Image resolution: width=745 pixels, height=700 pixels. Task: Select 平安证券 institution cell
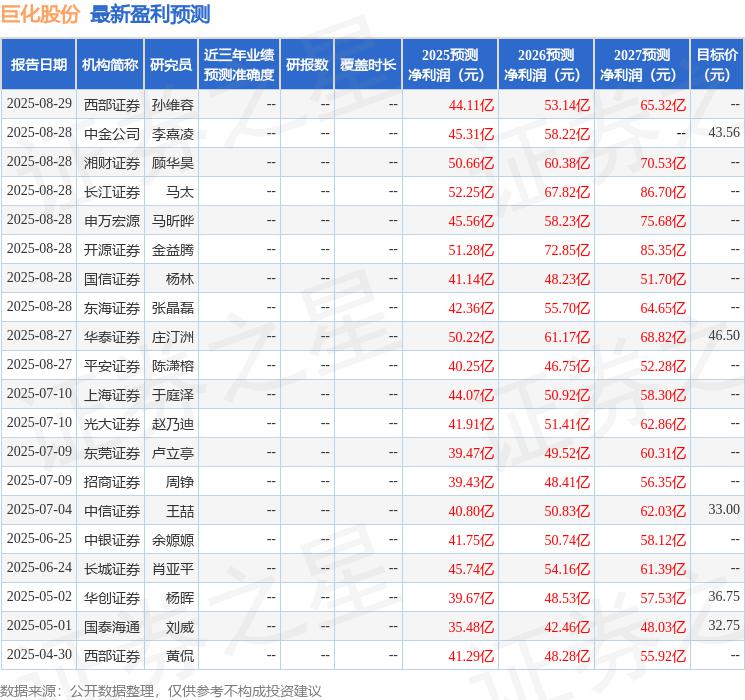point(112,366)
